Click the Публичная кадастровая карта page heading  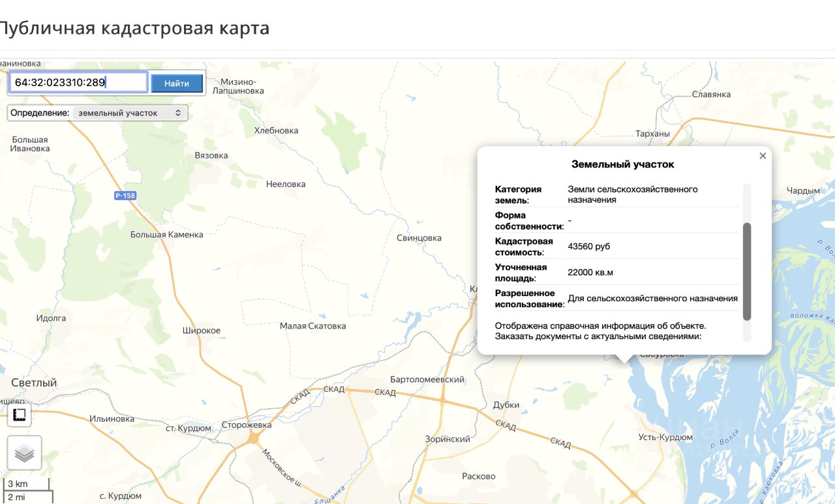133,29
